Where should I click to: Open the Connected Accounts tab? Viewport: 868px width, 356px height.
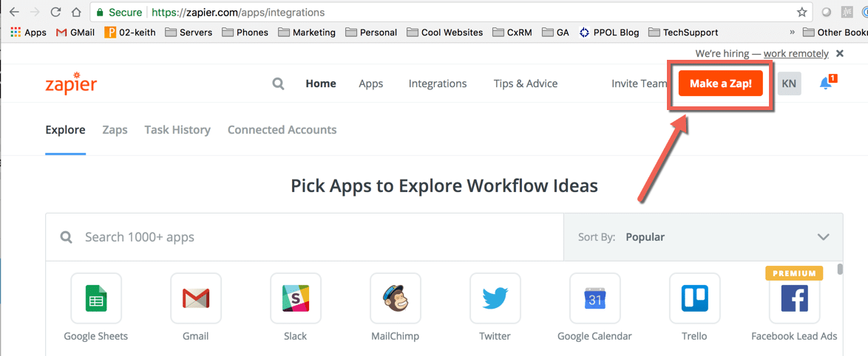coord(282,130)
